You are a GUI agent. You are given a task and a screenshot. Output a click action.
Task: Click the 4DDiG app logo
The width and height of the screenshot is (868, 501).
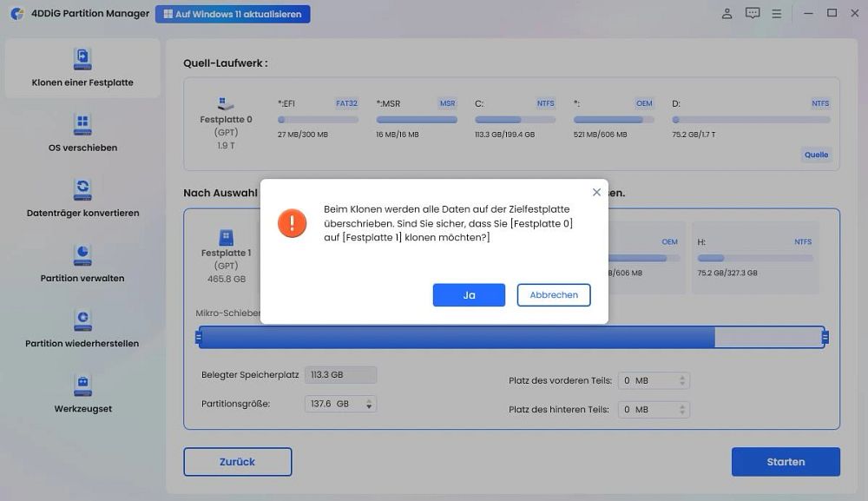[x=16, y=13]
